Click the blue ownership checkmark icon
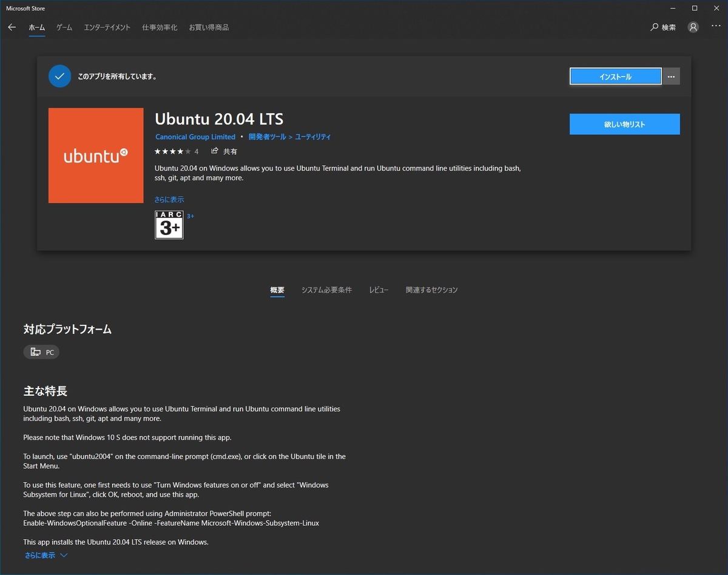The image size is (728, 575). pyautogui.click(x=59, y=77)
